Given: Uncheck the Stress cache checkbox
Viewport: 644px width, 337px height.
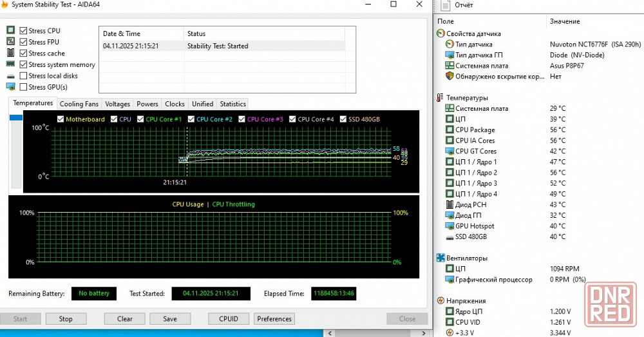Looking at the screenshot, I should click(x=23, y=53).
